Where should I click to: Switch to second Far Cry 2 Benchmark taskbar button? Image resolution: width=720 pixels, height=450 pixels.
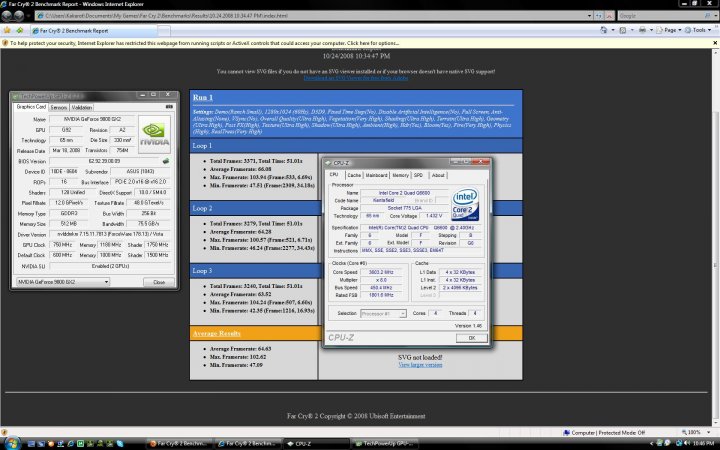coord(247,444)
